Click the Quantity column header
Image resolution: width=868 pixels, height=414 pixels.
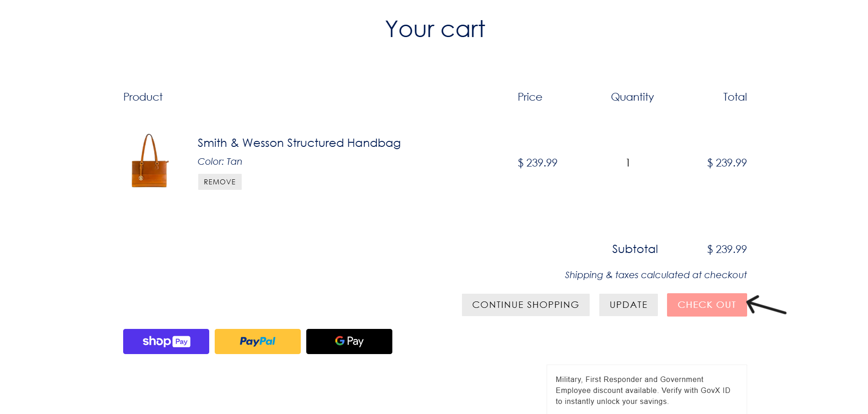point(632,97)
